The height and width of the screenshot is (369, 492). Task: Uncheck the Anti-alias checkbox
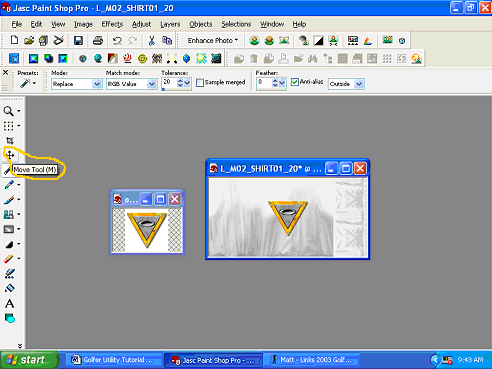coord(295,82)
